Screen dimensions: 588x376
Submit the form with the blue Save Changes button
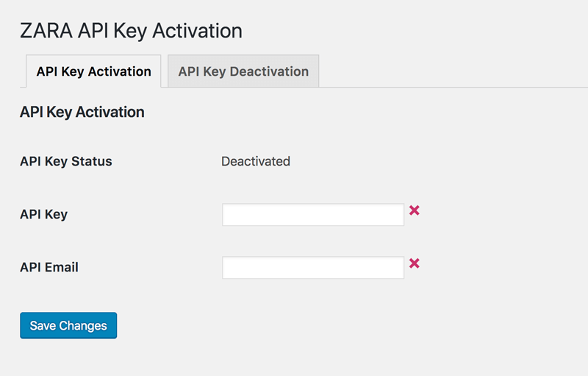[68, 325]
